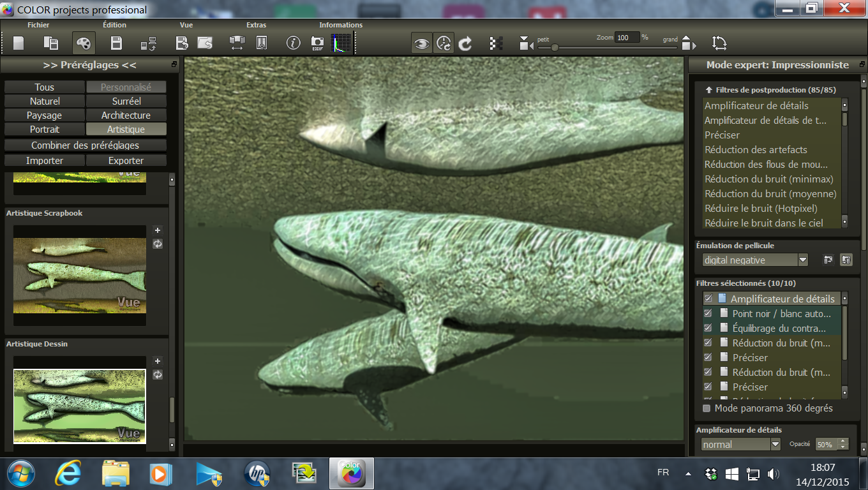
Task: Click the refresh icon beside Artistique Scrapbook thumbnail
Action: point(158,244)
